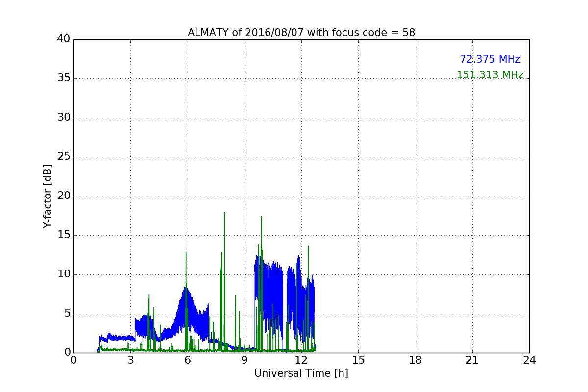Click the x-axis tick label 9

tap(245, 360)
